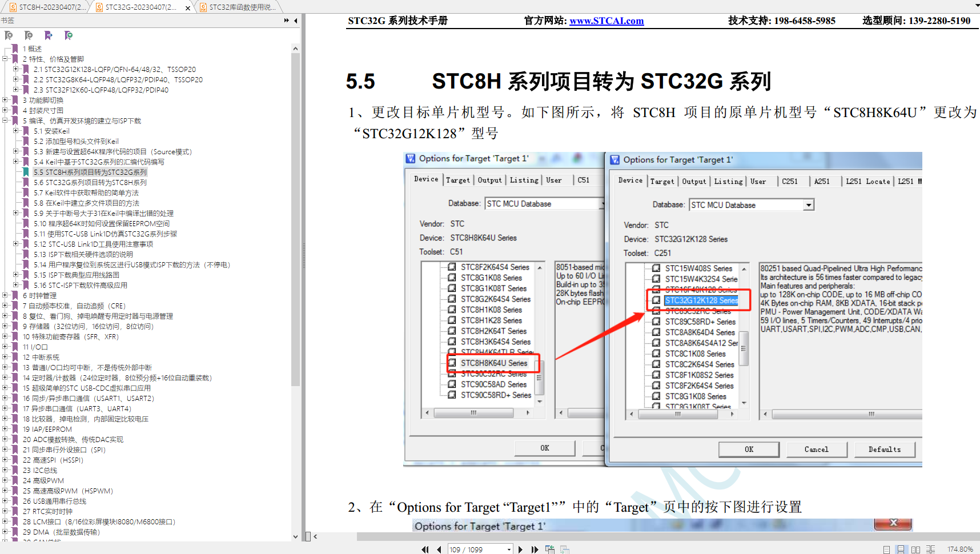Viewport: 980px width, 554px height.
Task: Open bookmark 5.6 STC32G系列项目转为STC8H系列
Action: coord(90,182)
